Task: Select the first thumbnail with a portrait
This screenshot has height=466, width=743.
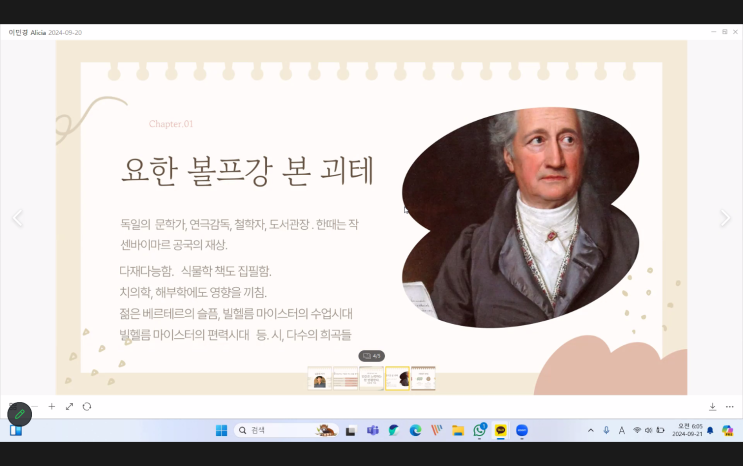Action: point(319,378)
